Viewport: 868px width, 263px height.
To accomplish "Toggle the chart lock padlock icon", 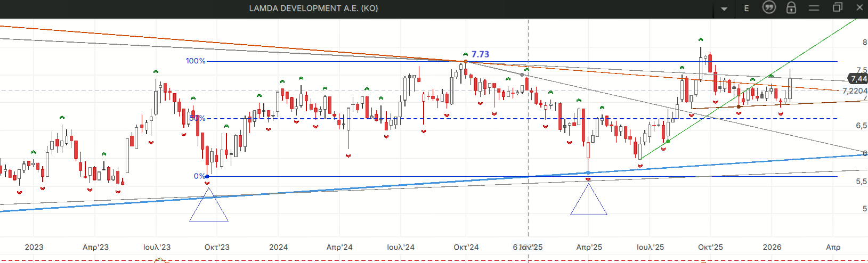I will (791, 7).
